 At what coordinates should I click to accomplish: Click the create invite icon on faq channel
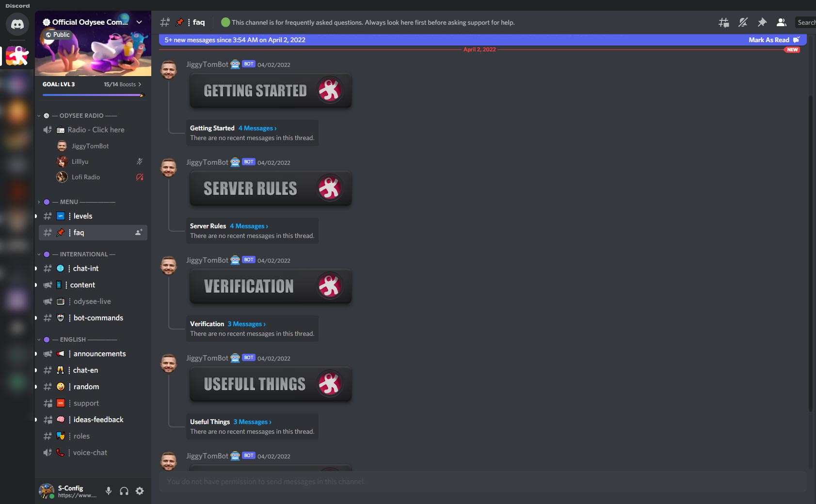(139, 233)
